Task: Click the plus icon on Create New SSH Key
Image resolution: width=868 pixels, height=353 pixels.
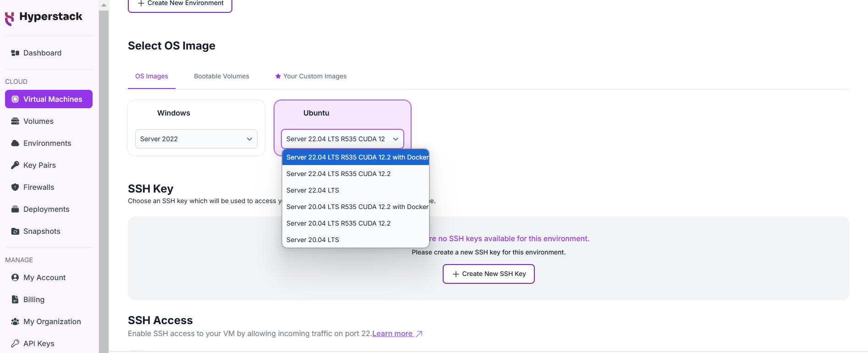Action: coord(456,274)
